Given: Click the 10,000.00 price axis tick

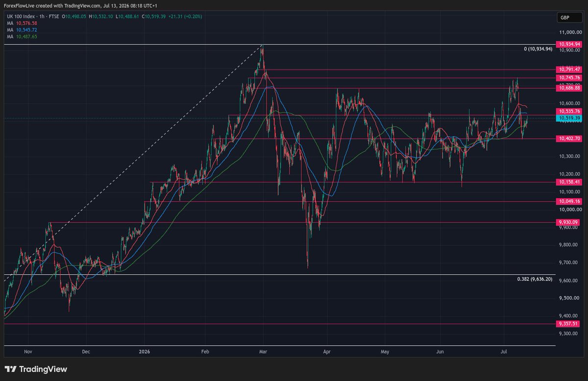Looking at the screenshot, I should [569, 210].
